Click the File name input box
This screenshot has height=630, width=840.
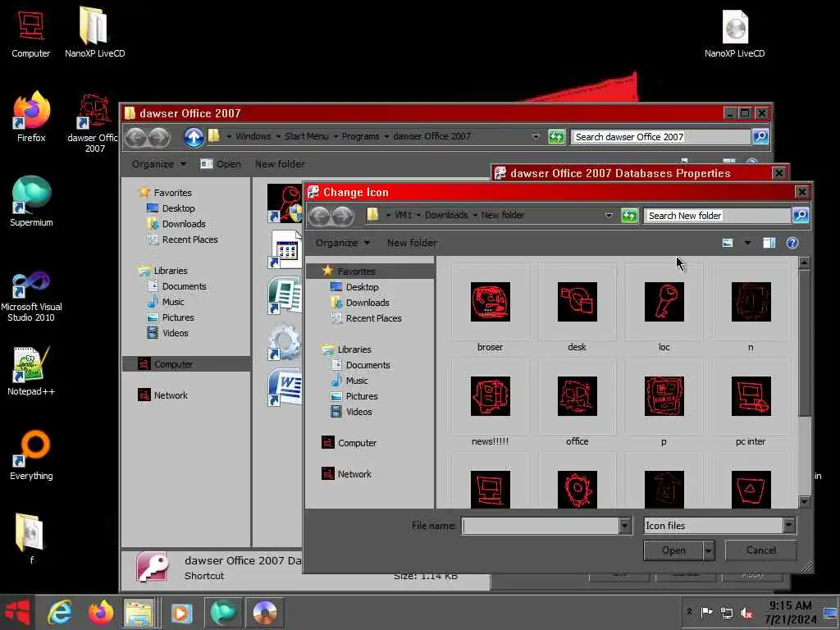tap(540, 526)
